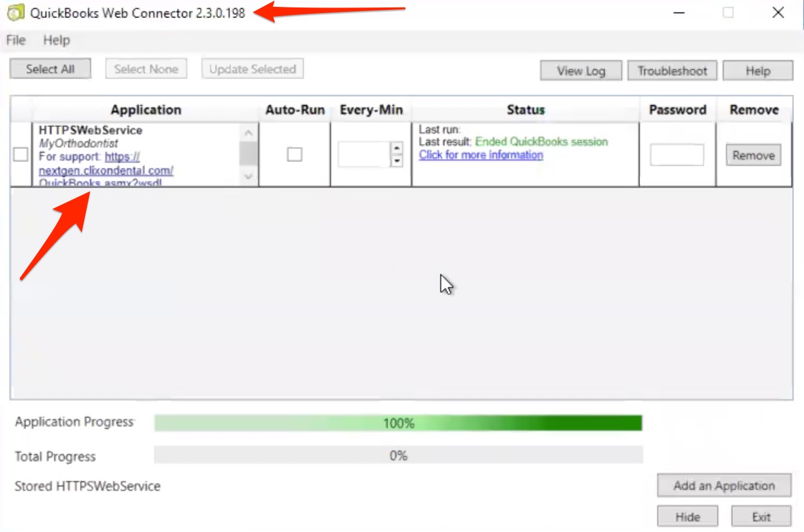Screen dimensions: 804x532
Task: Click the Status column header
Action: (525, 110)
